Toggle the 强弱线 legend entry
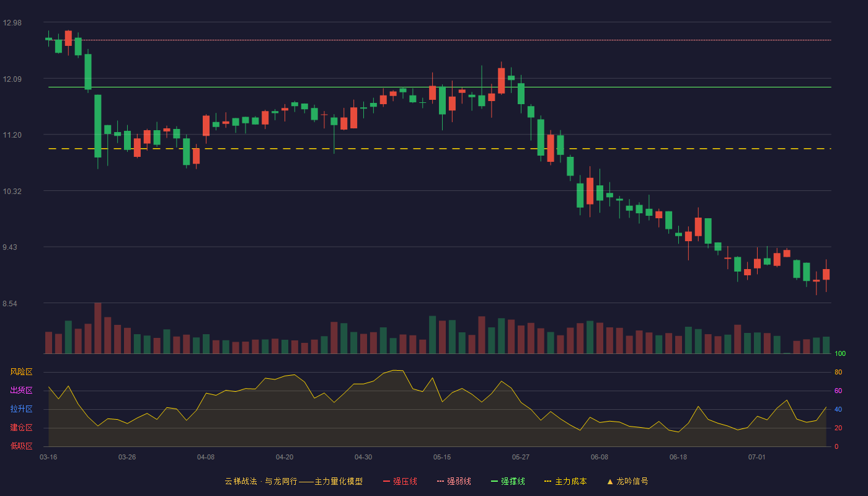The image size is (868, 496). click(454, 481)
